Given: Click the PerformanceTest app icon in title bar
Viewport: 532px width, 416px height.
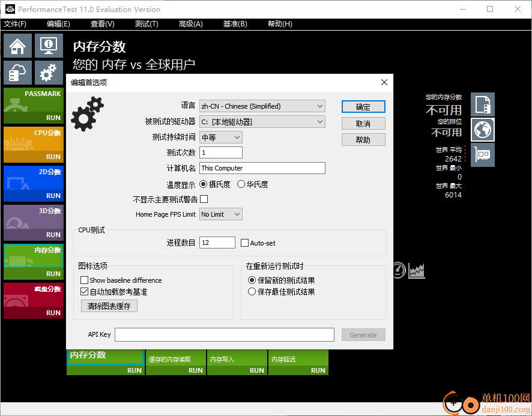Looking at the screenshot, I should pos(10,9).
